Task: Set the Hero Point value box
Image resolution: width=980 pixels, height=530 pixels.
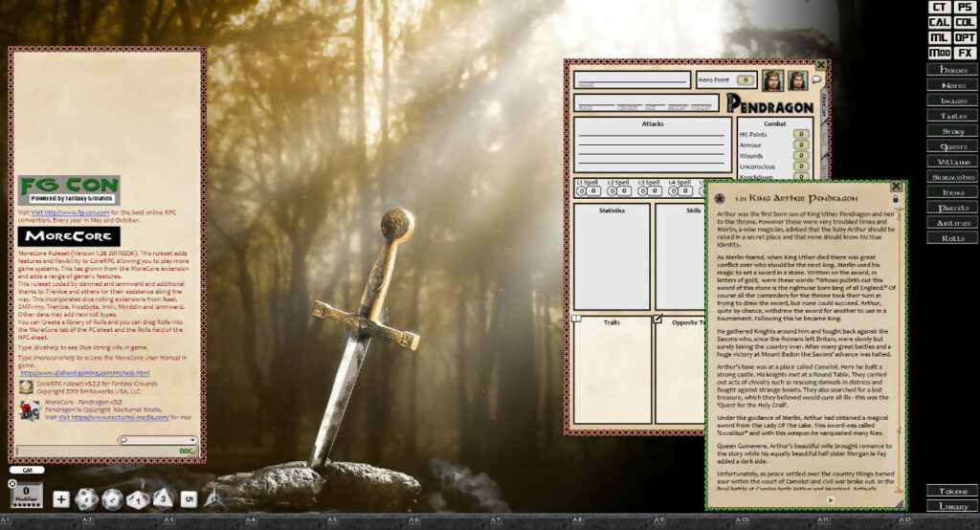Action: [745, 80]
